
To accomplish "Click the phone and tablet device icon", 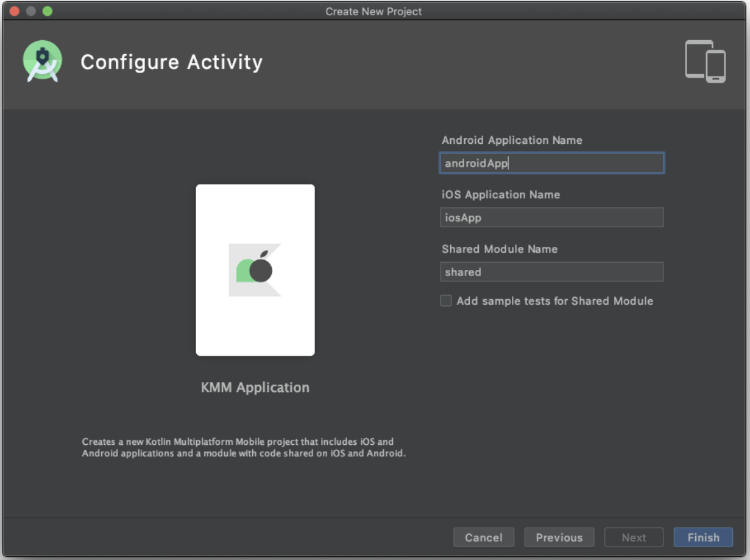I will (705, 61).
